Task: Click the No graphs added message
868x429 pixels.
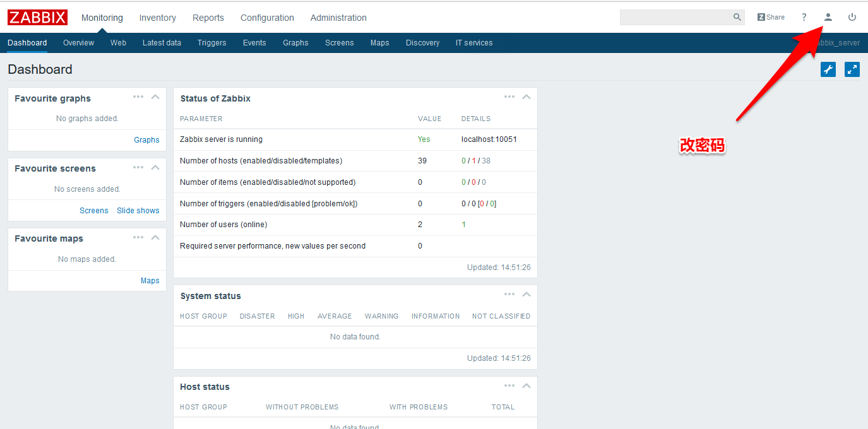Action: pyautogui.click(x=87, y=119)
